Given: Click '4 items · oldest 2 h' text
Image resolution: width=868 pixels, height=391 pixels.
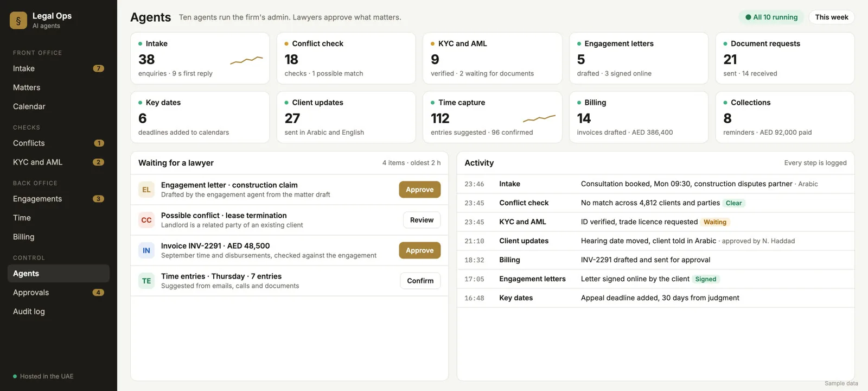Looking at the screenshot, I should point(411,163).
